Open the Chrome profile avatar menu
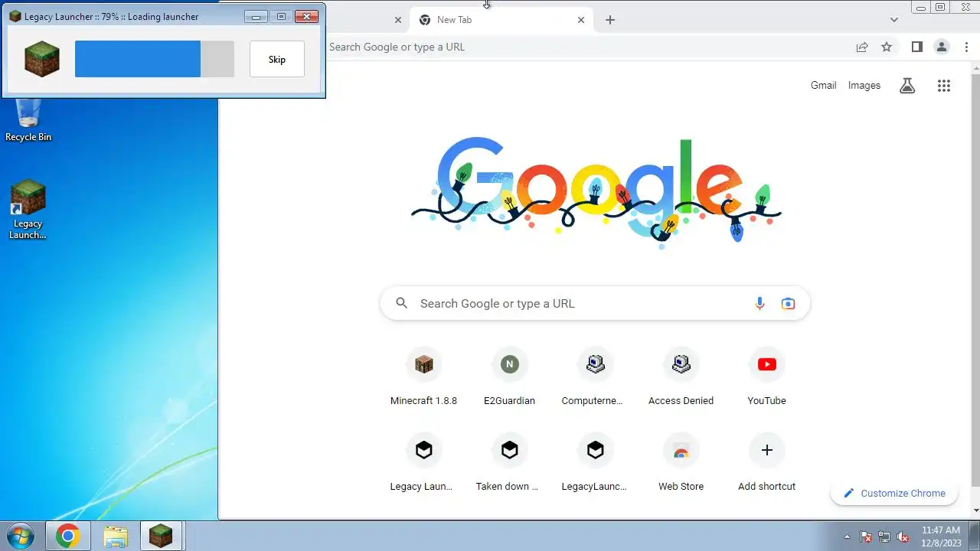 (942, 47)
